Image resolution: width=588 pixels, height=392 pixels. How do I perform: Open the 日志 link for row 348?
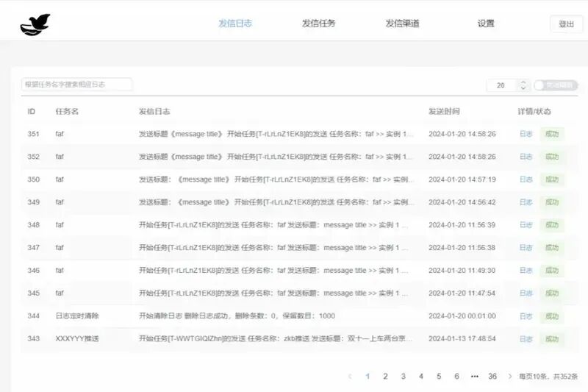(x=526, y=225)
